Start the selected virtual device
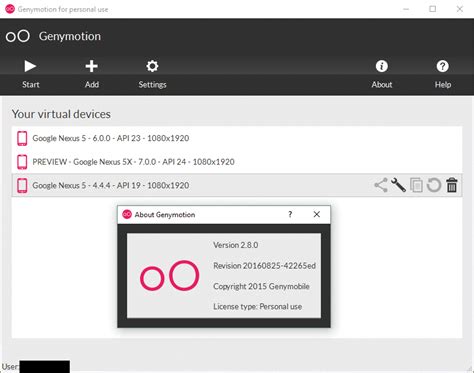The width and height of the screenshot is (474, 373). (x=30, y=74)
